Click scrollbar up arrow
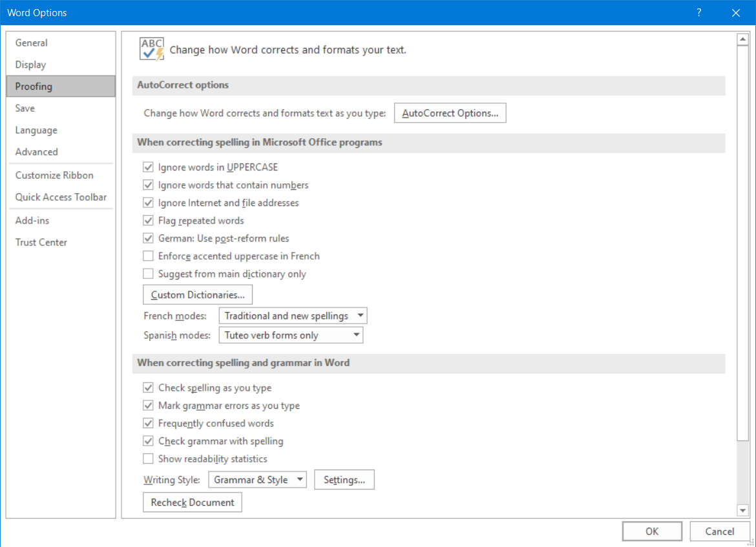The width and height of the screenshot is (756, 547). [742, 41]
